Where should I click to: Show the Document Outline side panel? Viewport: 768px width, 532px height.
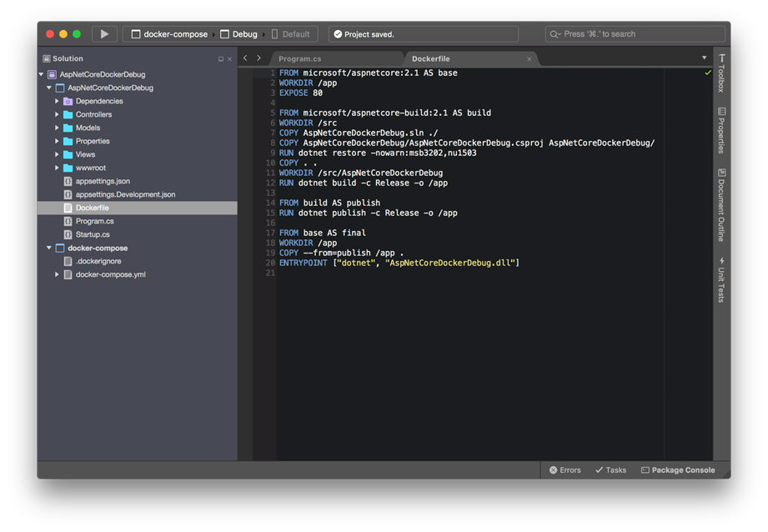click(x=721, y=205)
